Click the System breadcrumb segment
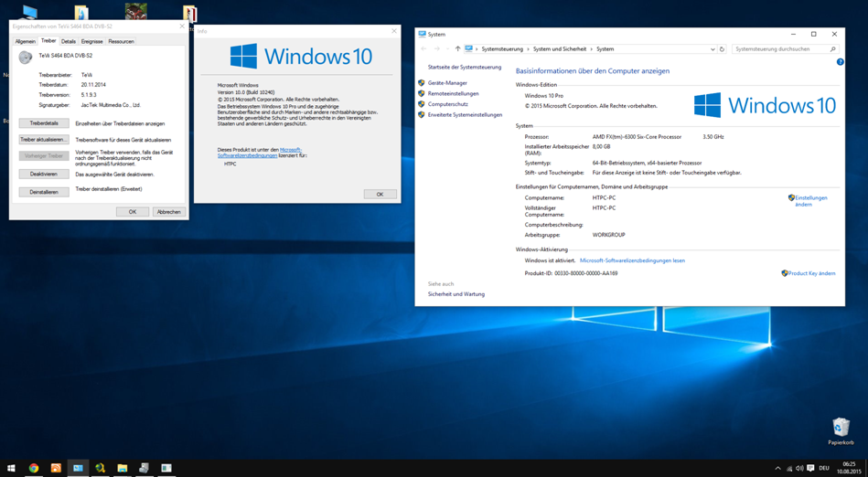The width and height of the screenshot is (868, 477). point(605,49)
